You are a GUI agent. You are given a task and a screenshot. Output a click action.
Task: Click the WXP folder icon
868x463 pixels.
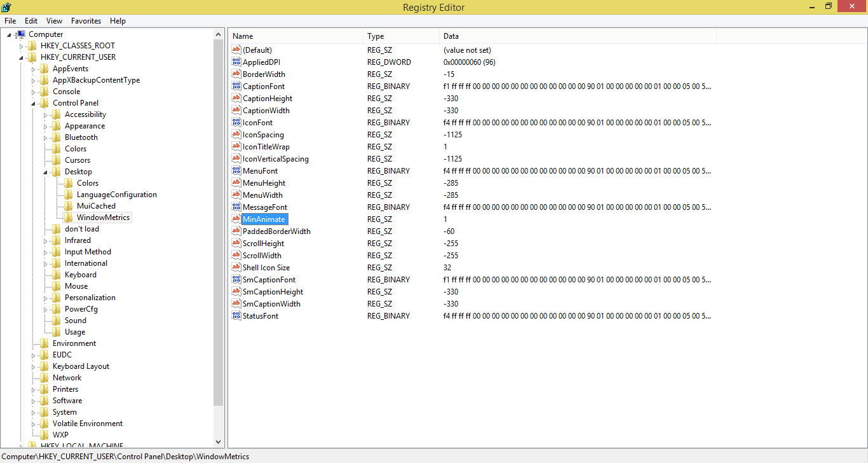44,435
